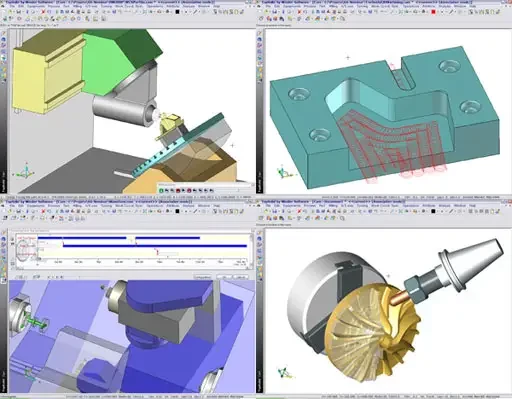Click Cancel in the timeline synchronization dialog
Screen dimensions: 512x399
click(x=240, y=277)
